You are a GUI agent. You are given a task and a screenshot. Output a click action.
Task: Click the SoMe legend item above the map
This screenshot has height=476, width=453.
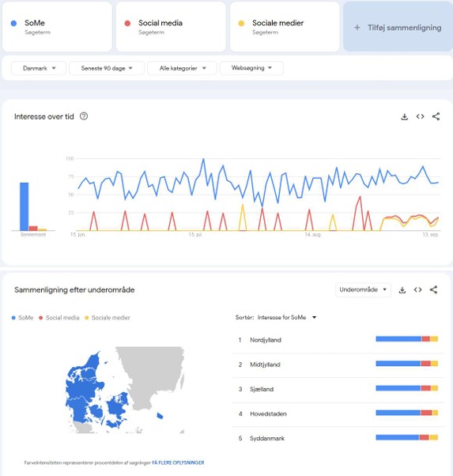22,318
